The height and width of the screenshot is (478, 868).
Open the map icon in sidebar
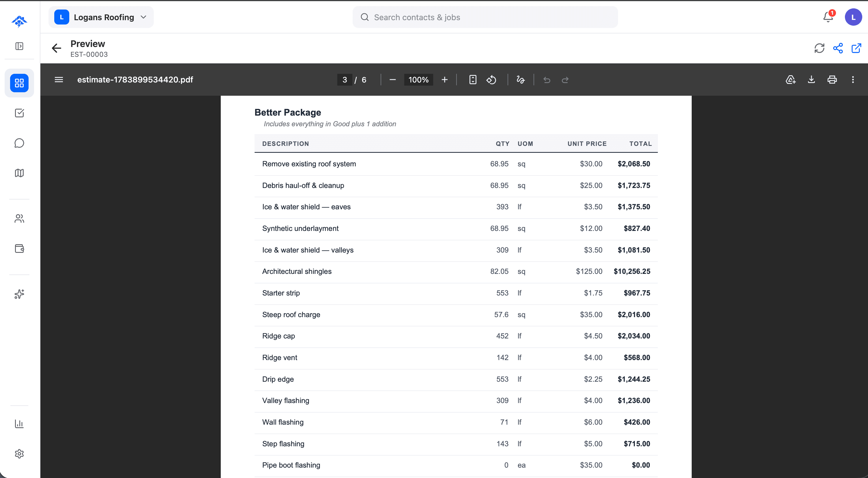coord(20,173)
